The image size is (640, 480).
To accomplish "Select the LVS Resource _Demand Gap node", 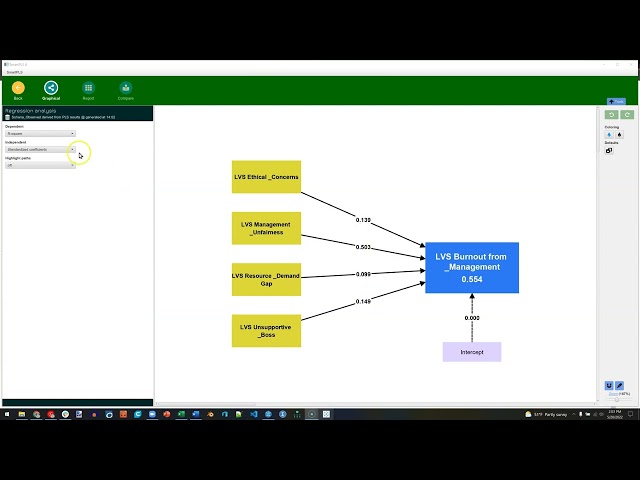I will 267,280.
